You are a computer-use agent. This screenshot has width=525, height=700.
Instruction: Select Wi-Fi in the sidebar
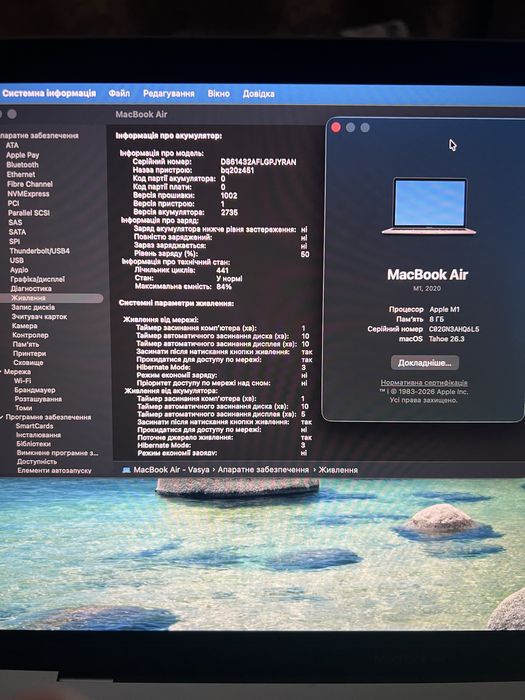23,381
